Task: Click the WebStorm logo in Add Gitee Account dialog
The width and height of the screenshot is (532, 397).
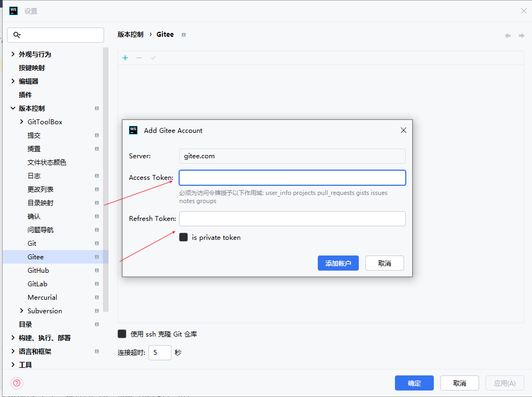Action: click(x=133, y=130)
